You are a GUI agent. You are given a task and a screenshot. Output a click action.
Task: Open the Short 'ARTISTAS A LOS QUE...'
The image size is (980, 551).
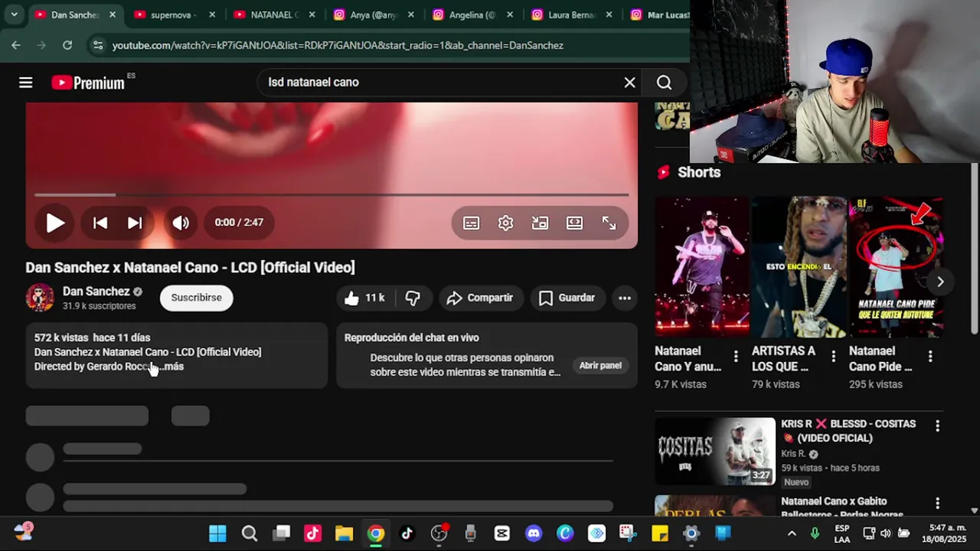click(799, 267)
